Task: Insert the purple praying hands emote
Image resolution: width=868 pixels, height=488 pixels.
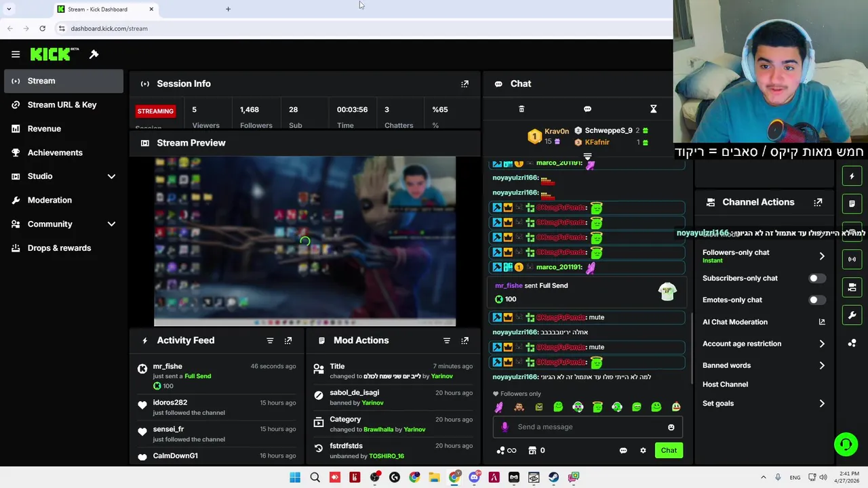Action: [499, 407]
